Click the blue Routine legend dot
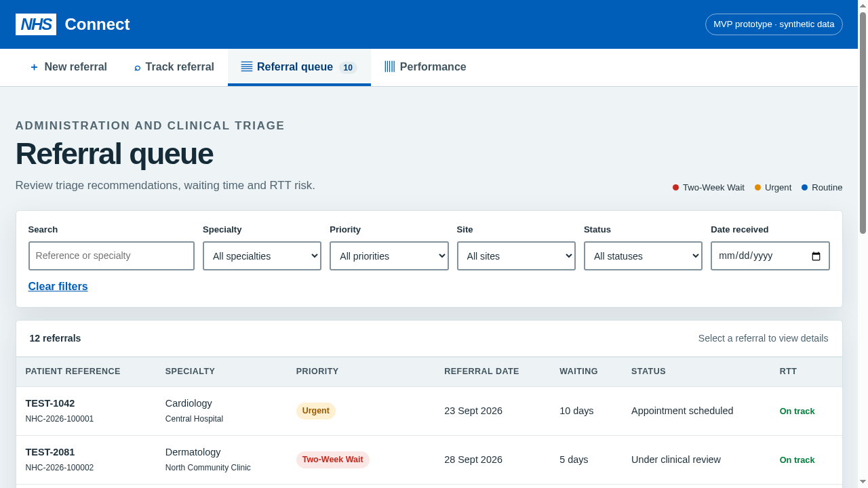 pyautogui.click(x=804, y=188)
